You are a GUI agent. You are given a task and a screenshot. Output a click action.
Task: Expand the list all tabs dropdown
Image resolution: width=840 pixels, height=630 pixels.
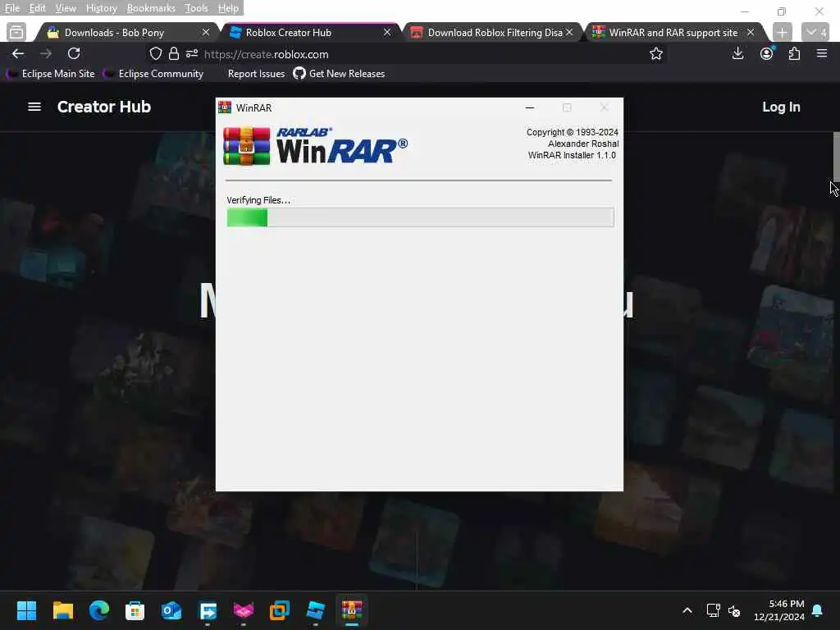point(816,33)
